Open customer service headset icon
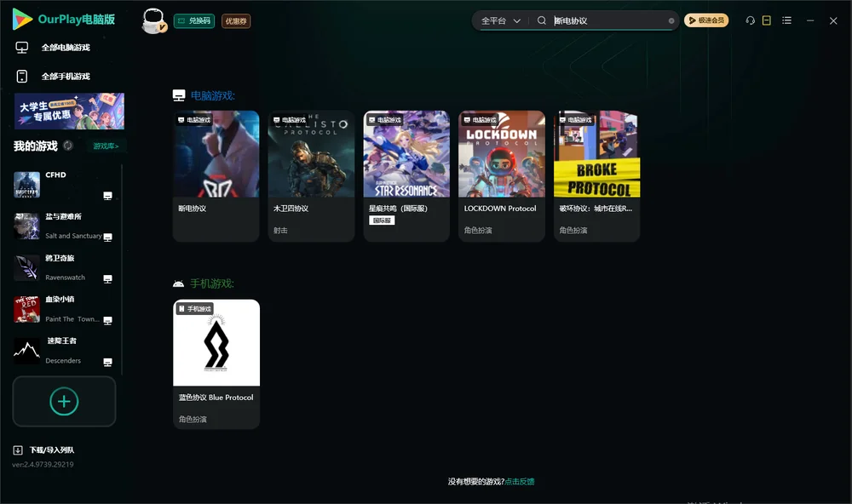 click(751, 20)
